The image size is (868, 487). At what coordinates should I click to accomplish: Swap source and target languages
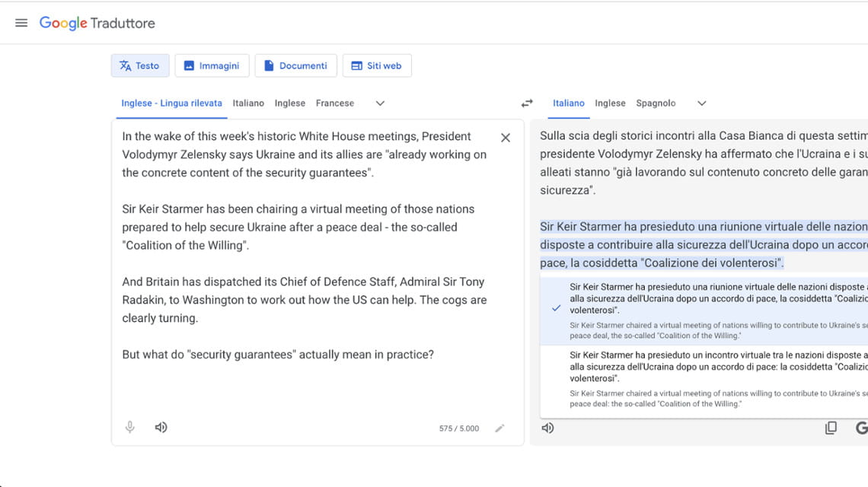527,103
